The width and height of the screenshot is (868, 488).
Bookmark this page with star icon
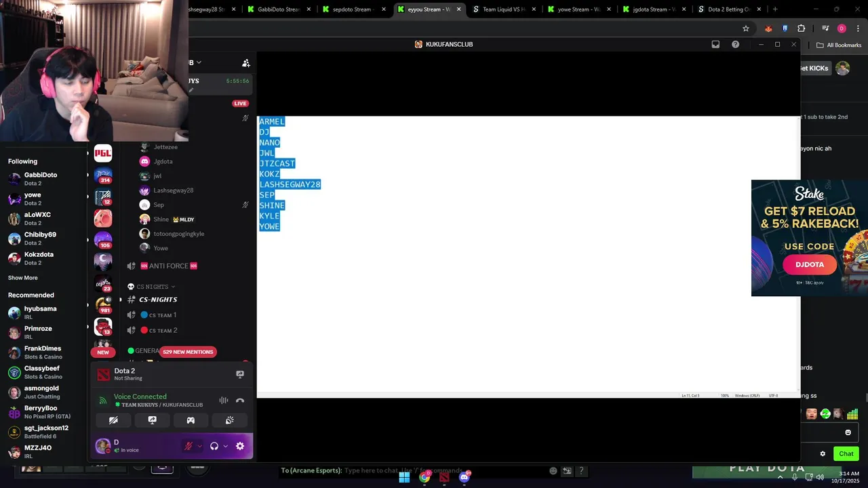click(x=746, y=28)
